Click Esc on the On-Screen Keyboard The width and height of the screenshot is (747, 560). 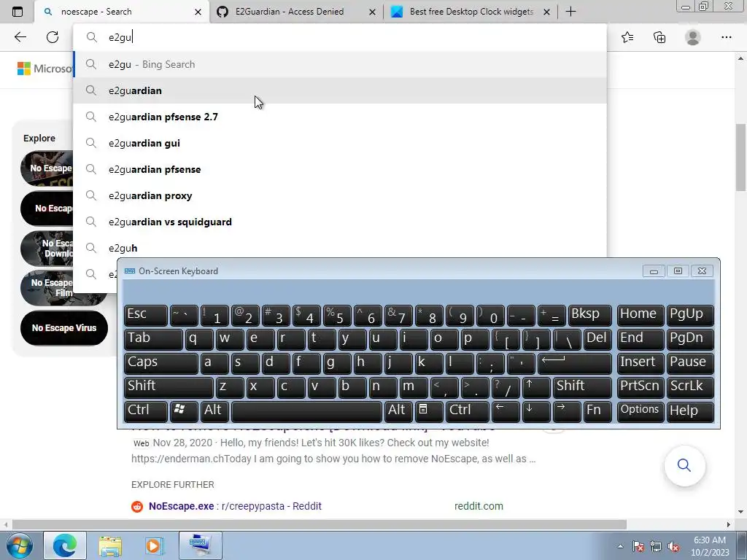coord(145,315)
